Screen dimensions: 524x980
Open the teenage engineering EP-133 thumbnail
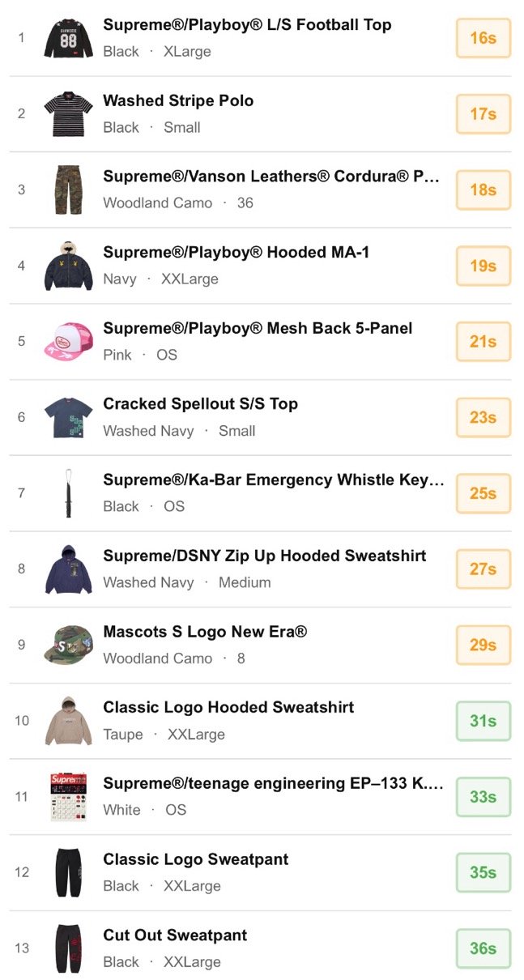tap(68, 797)
